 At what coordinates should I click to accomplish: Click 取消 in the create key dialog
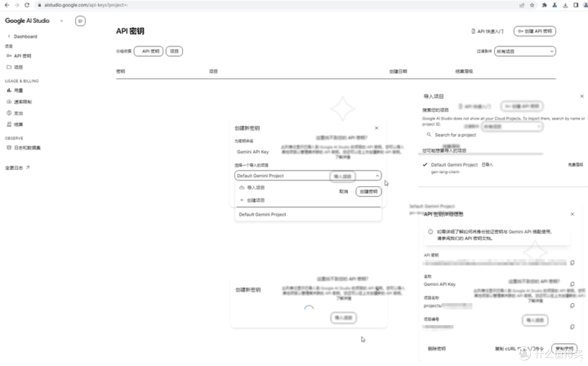344,192
